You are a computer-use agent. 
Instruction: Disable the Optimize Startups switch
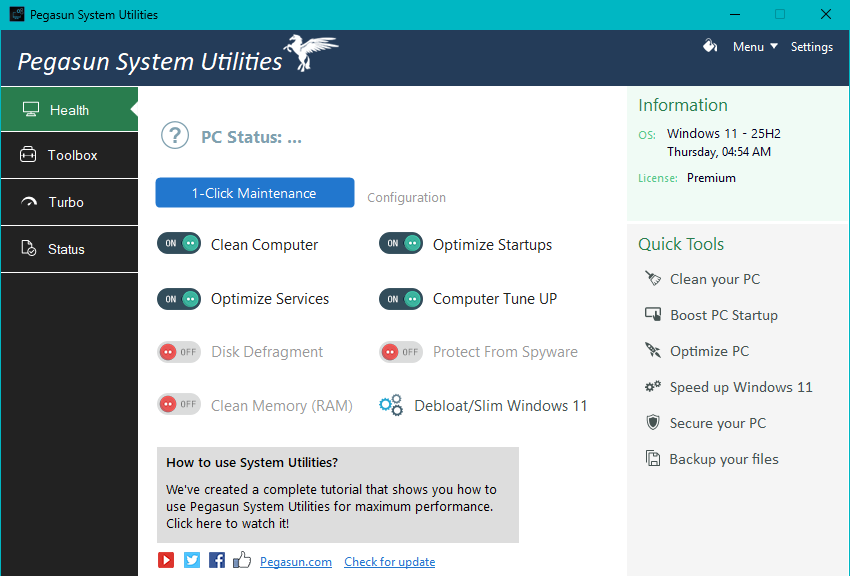point(401,244)
